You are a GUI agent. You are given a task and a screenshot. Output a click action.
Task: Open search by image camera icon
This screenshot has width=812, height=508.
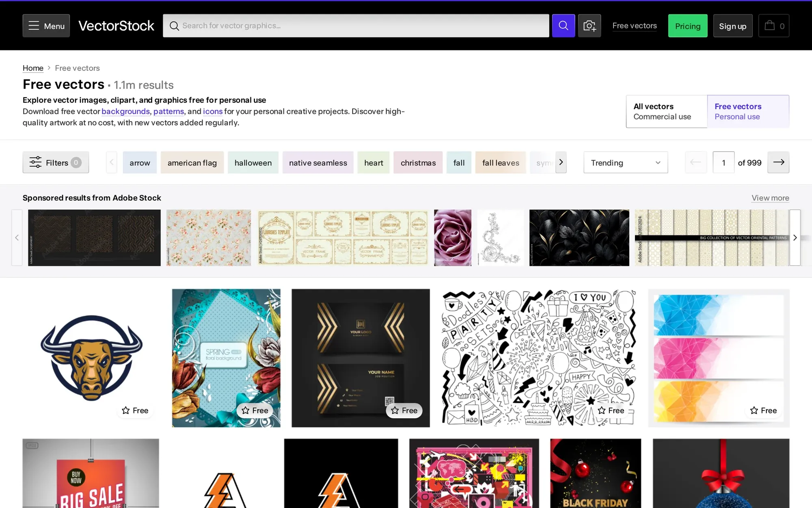589,26
